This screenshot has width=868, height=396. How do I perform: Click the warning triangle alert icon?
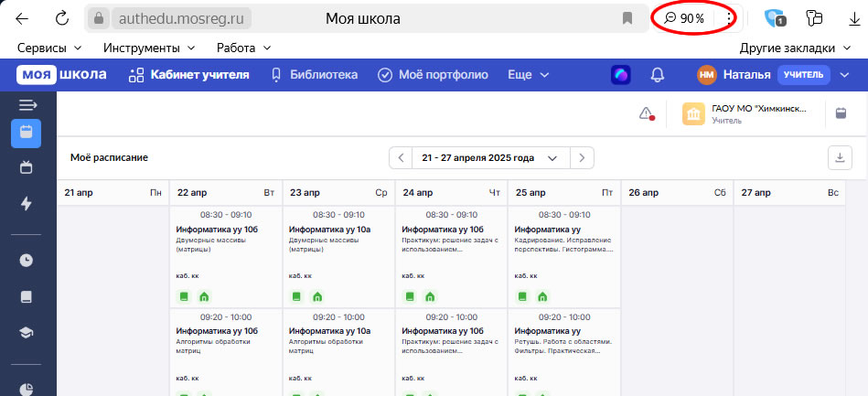[647, 113]
